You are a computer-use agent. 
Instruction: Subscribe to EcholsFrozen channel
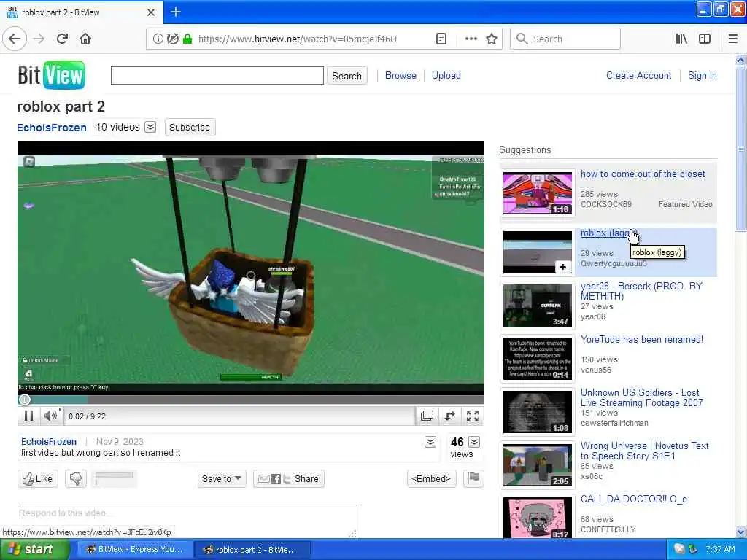tap(190, 127)
